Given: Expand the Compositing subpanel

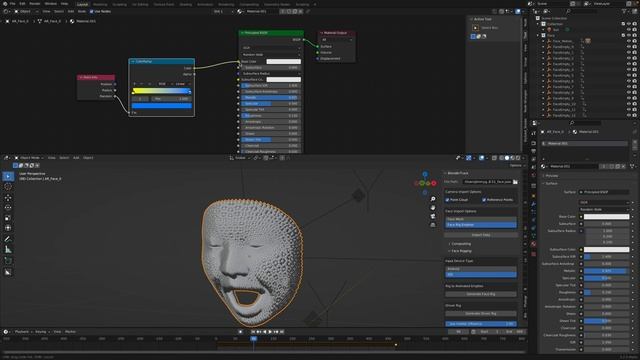Looking at the screenshot, I should (460, 244).
